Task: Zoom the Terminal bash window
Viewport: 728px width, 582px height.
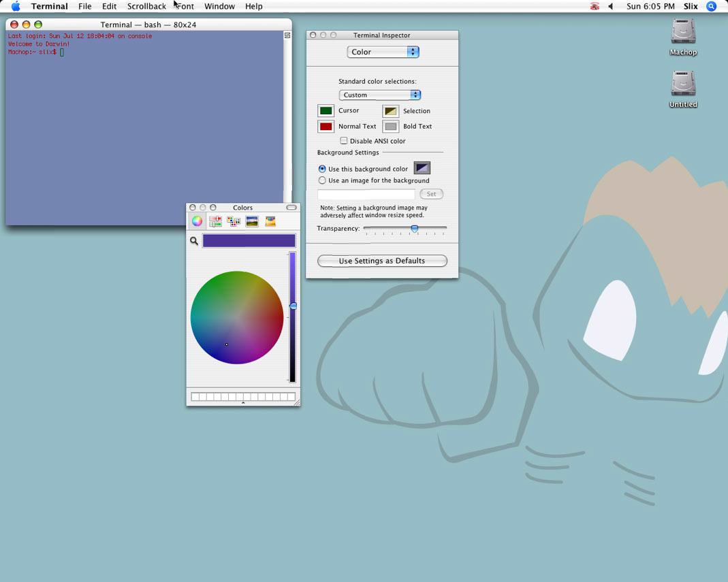Action: 38,25
